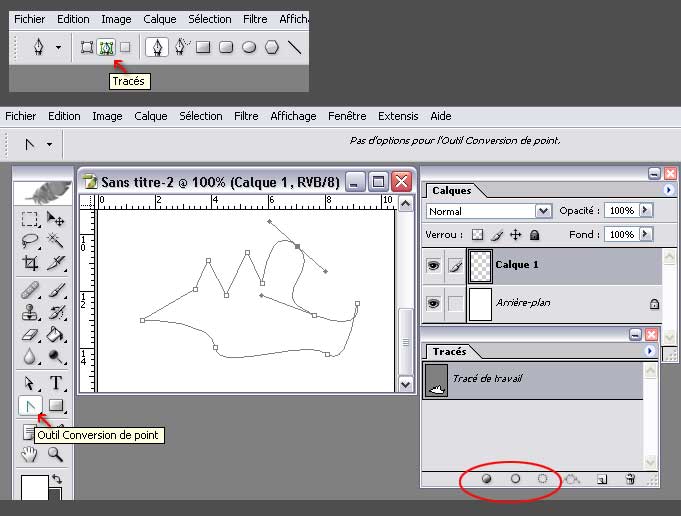Select the Clone Stamp tool in the toolbox
This screenshot has width=681, height=516.
pyautogui.click(x=30, y=312)
